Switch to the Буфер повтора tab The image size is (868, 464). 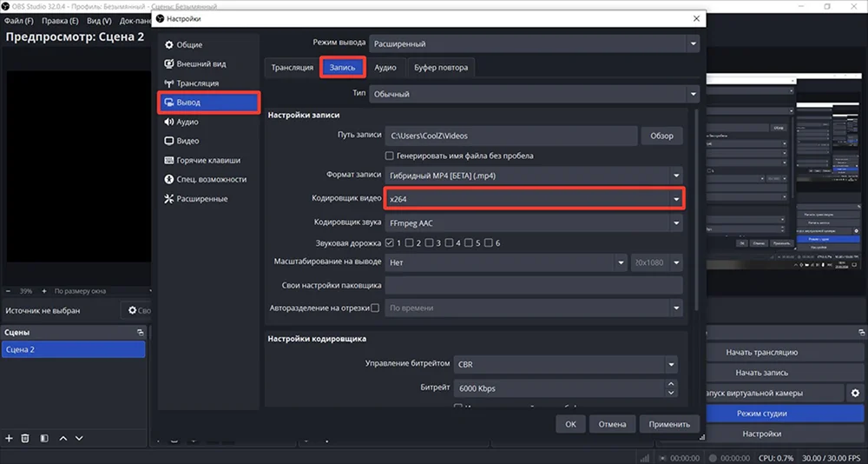click(441, 68)
